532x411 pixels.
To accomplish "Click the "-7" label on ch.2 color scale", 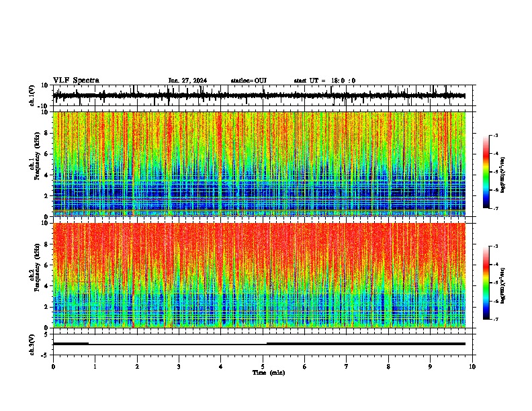I will pos(496,319).
